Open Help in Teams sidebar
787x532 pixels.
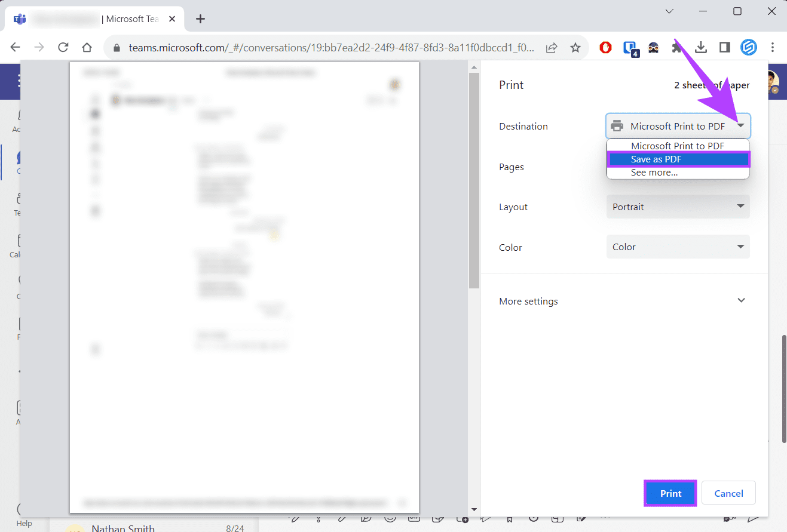coord(25,515)
